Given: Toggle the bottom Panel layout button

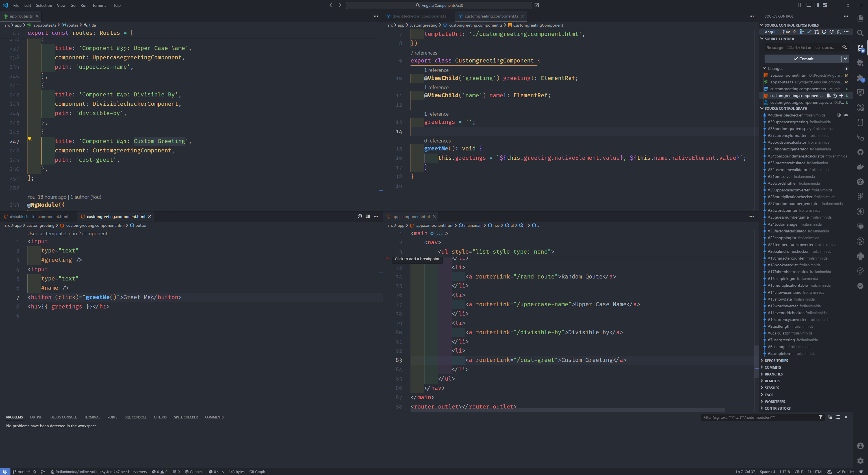Looking at the screenshot, I should [809, 5].
